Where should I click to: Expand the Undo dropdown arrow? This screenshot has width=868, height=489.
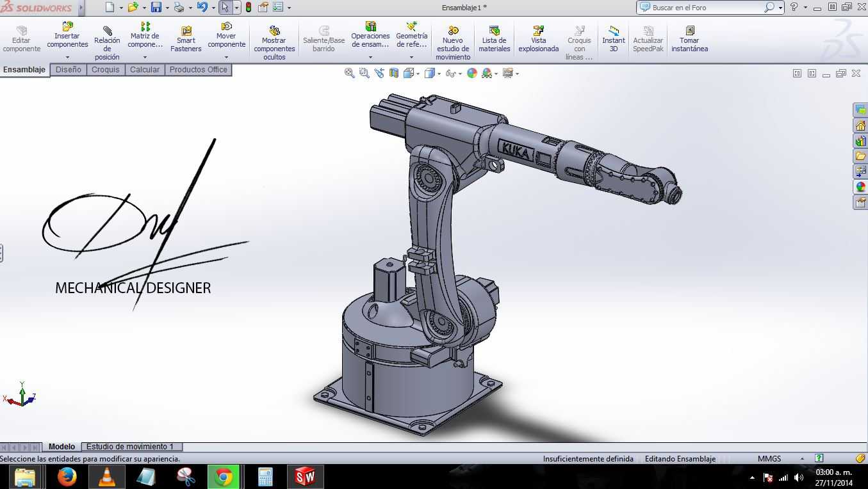(x=213, y=8)
